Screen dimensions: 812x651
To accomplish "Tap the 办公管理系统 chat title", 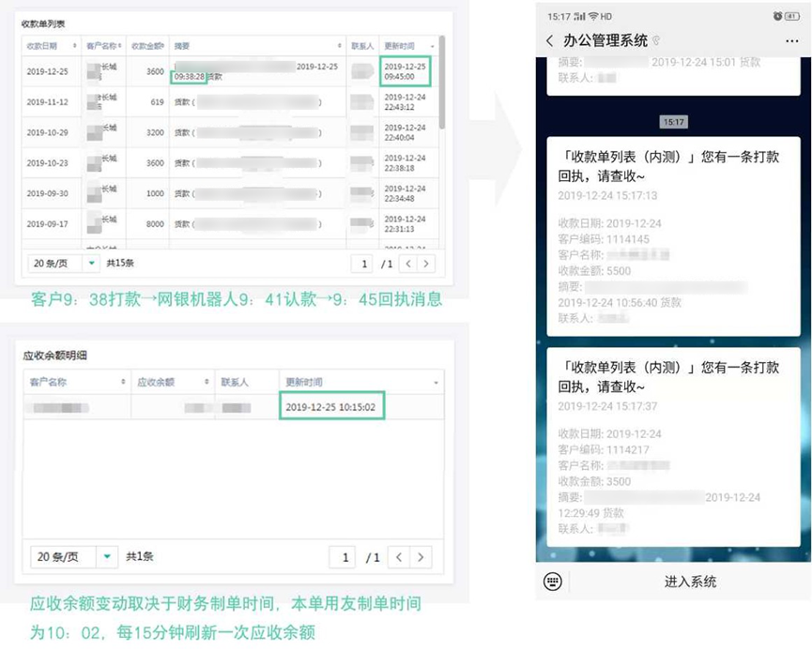I will (605, 40).
